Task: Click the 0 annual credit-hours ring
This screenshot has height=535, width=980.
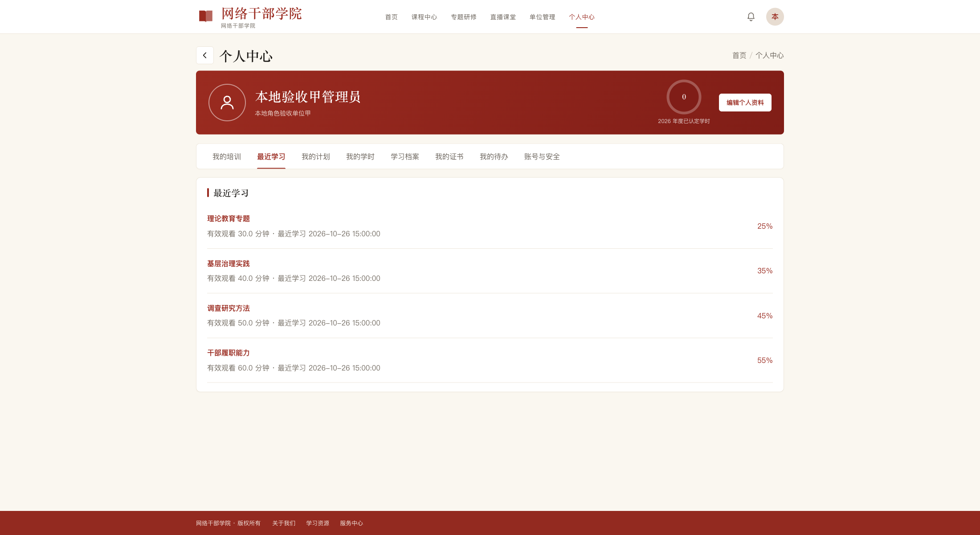Action: (684, 97)
